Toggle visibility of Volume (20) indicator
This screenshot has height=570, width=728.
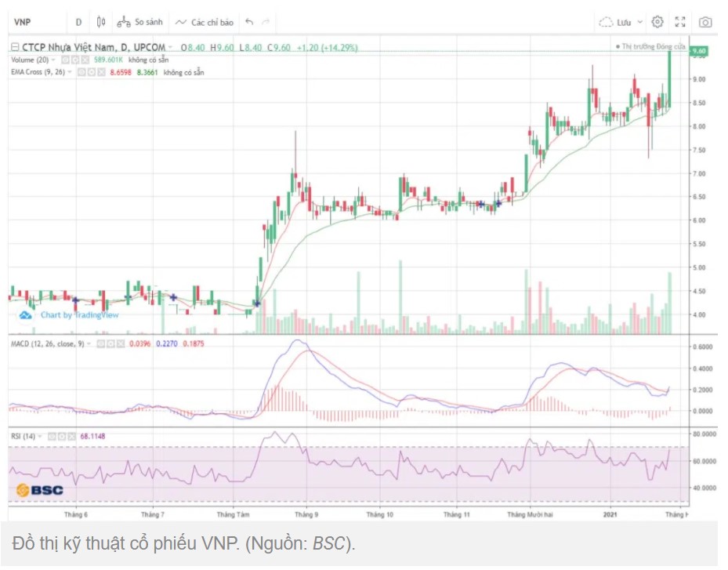(66, 60)
